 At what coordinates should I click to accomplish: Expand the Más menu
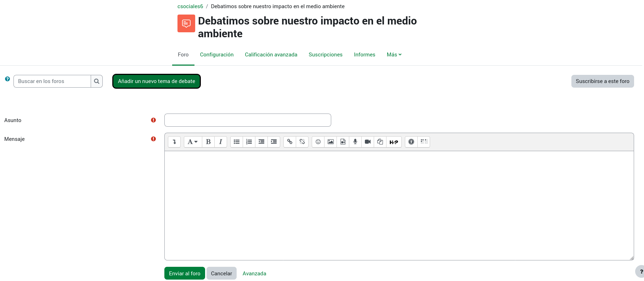(394, 55)
